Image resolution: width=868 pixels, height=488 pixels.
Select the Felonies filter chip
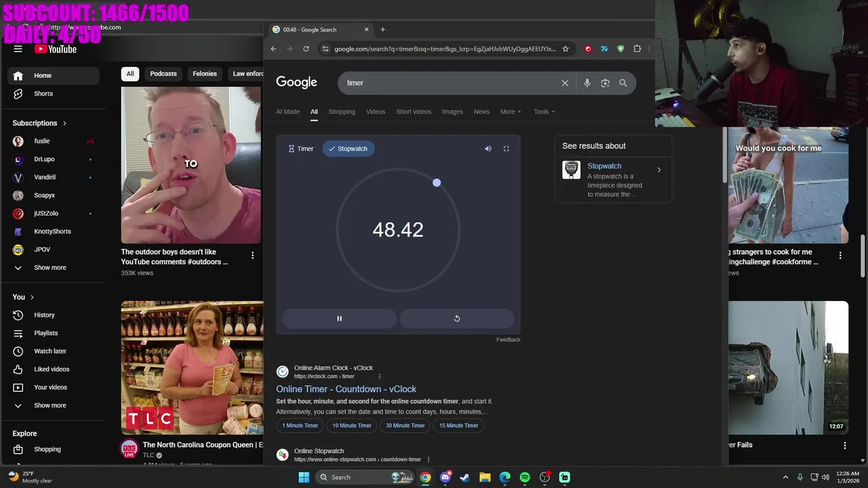coord(205,74)
